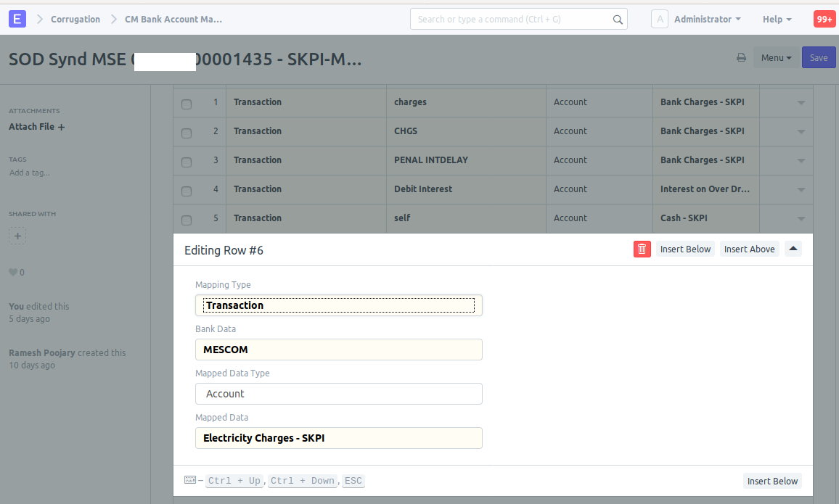This screenshot has height=504, width=839.
Task: Open the Mapping Type Transaction select
Action: coord(339,305)
